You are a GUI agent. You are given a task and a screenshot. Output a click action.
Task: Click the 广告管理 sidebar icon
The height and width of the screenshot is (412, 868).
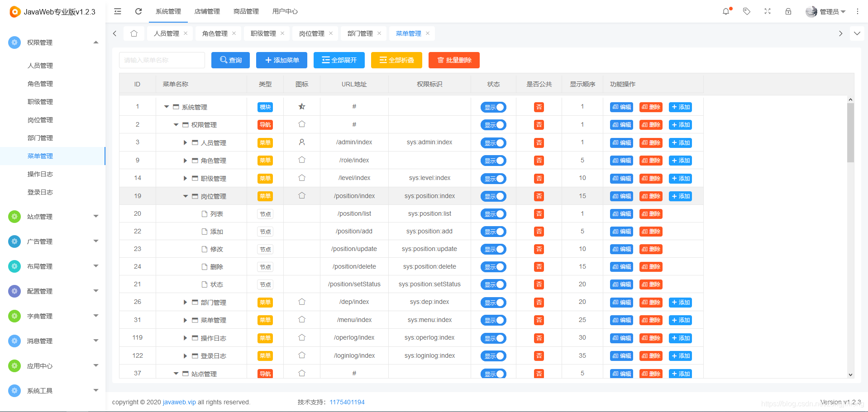point(14,242)
